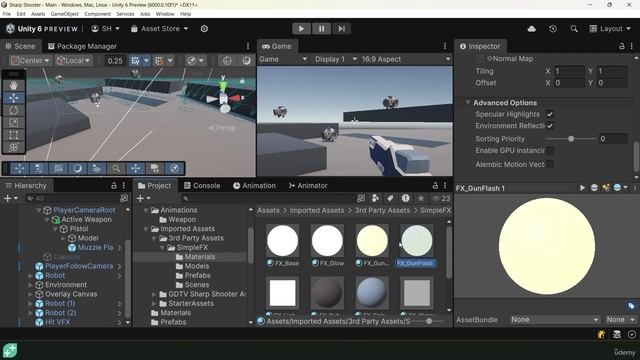Open Display 1 dropdown

click(336, 59)
